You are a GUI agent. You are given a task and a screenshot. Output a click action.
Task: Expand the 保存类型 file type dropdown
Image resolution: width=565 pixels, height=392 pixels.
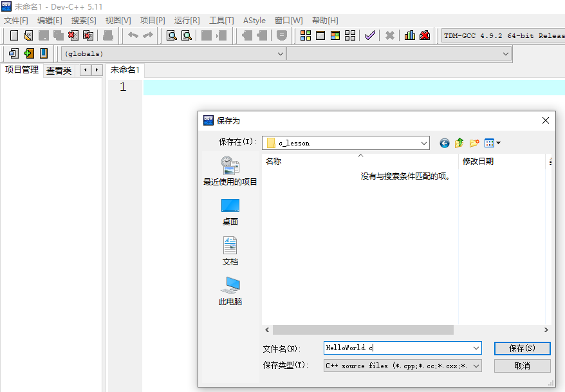pyautogui.click(x=476, y=366)
